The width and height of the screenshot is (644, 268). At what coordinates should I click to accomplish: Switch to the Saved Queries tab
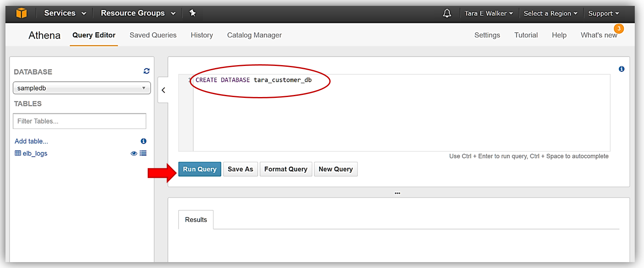pos(153,35)
